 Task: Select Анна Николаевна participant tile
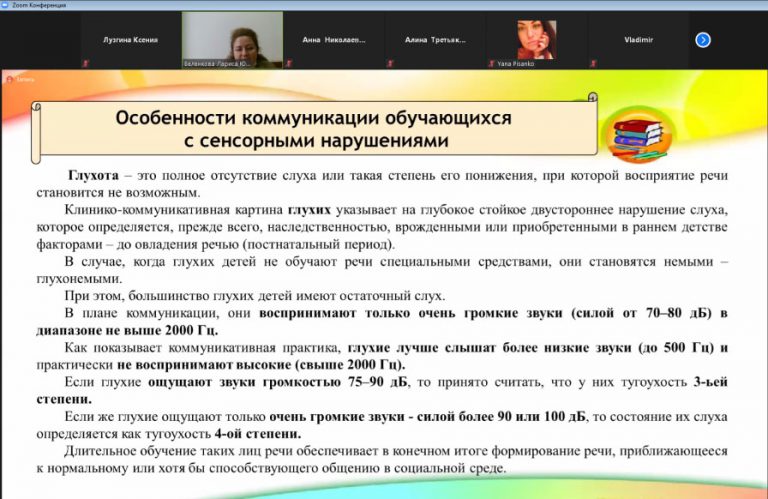334,40
